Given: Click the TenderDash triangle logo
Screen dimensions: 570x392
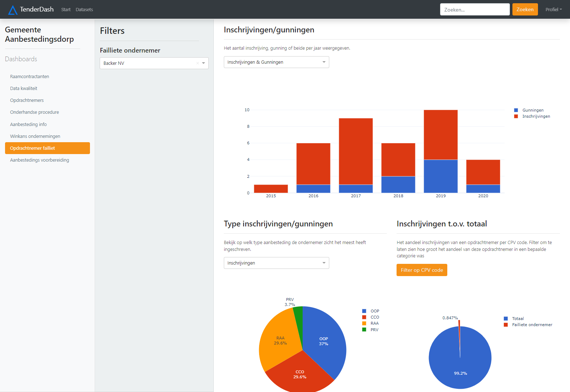Looking at the screenshot, I should 13,10.
